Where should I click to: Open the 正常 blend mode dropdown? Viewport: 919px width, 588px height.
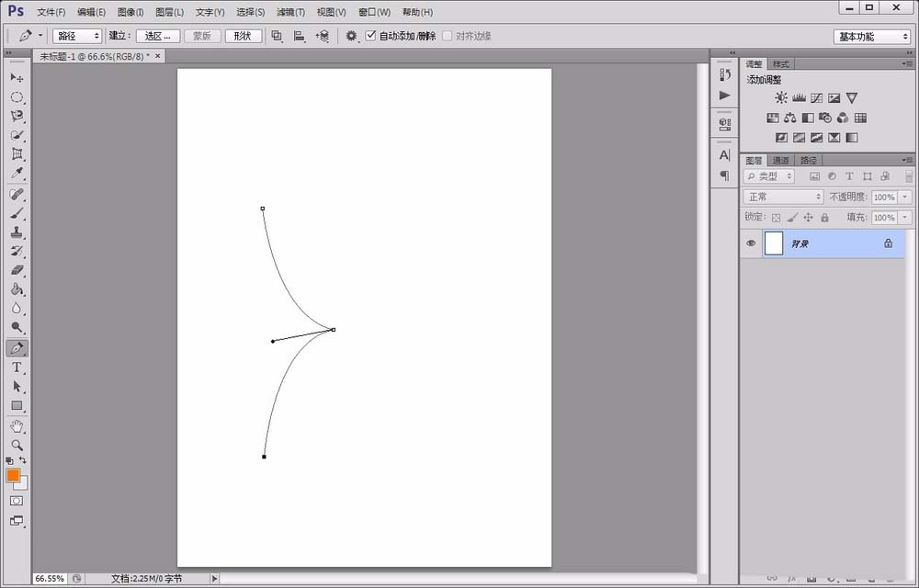[x=783, y=197]
